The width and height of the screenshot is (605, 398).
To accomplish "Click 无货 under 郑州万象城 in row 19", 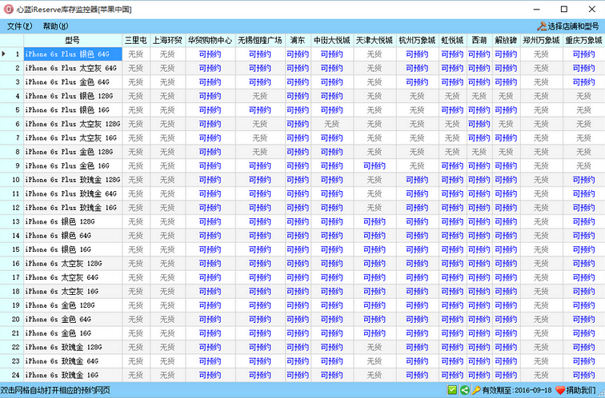I will tap(541, 305).
